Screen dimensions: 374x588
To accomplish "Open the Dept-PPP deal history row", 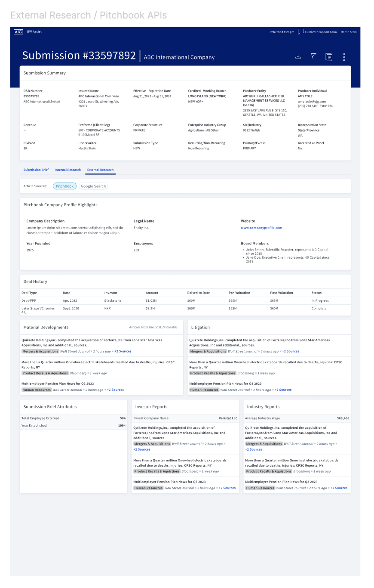I will click(185, 300).
